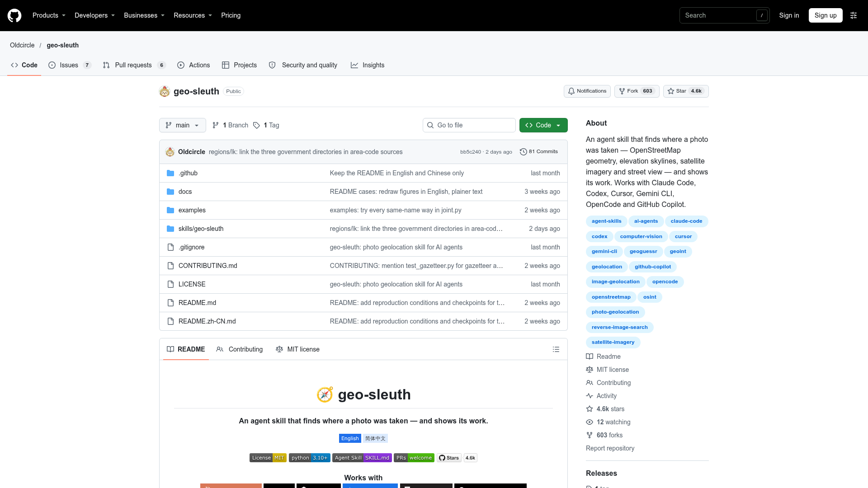Click the Sign in link

coord(789,15)
